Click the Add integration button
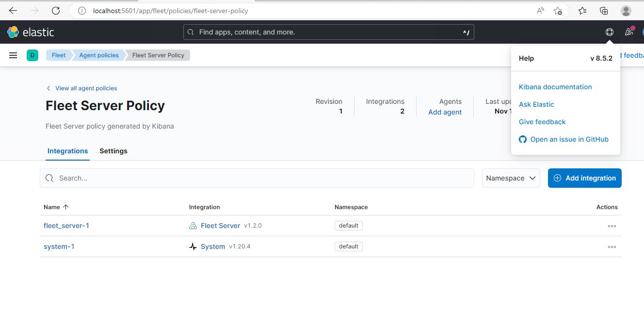 585,178
